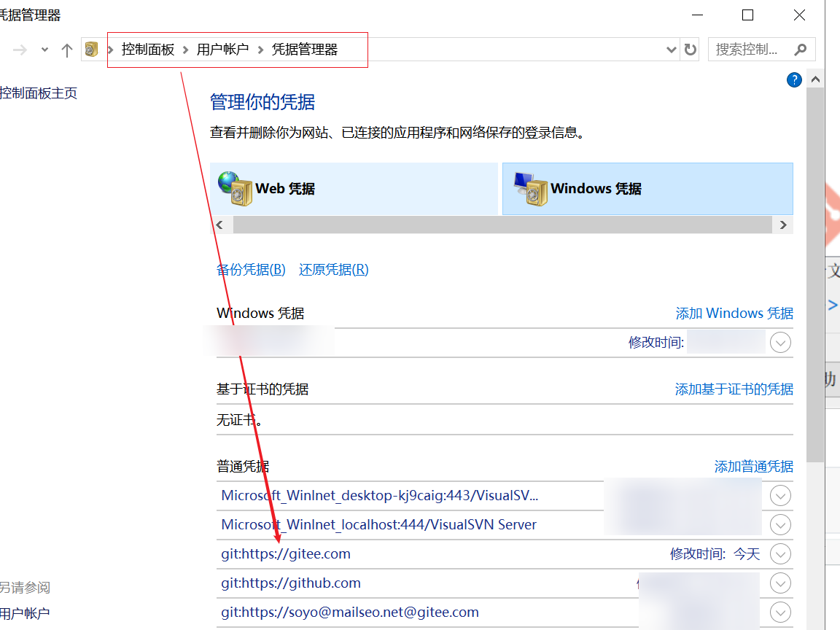Minimize the Credential Manager window
Viewport: 840px width, 630px height.
point(697,15)
